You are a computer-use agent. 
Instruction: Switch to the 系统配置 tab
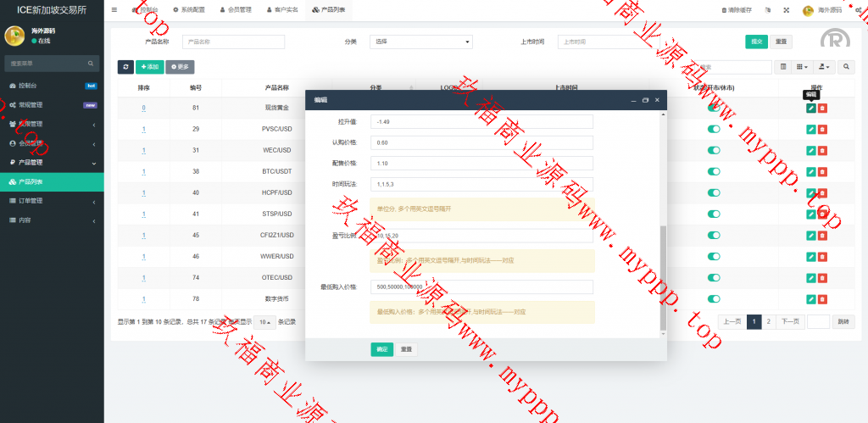point(188,9)
